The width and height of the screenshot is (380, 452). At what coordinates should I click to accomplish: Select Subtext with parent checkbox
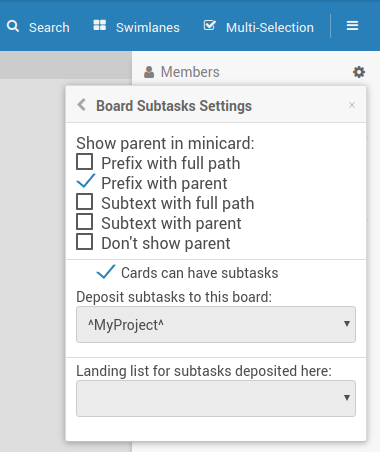point(85,222)
